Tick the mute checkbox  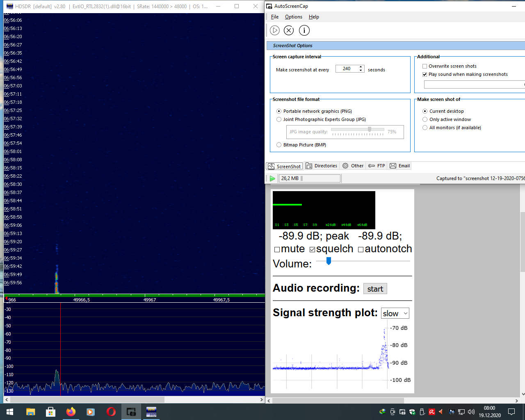point(277,249)
